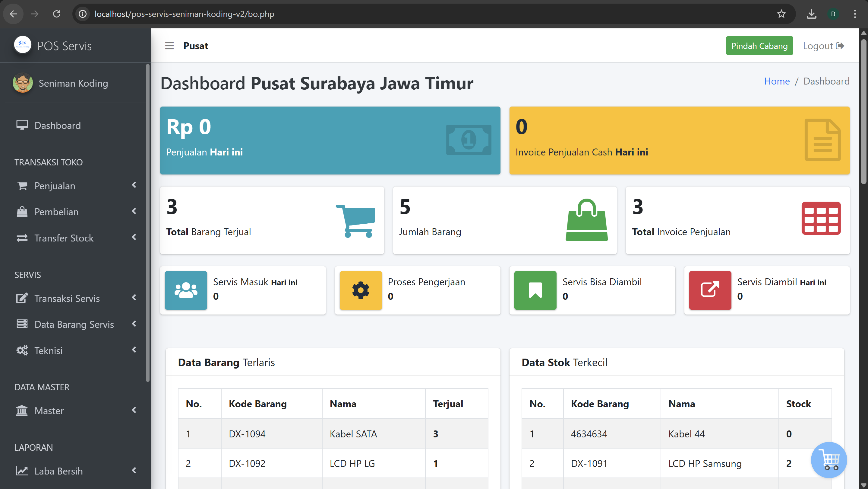The height and width of the screenshot is (489, 868).
Task: Click the yellow gear Proses Pengerjaan icon
Action: point(361,290)
